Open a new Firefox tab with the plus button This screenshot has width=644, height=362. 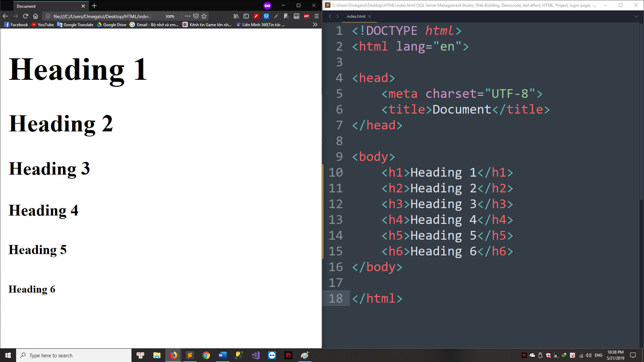94,6
